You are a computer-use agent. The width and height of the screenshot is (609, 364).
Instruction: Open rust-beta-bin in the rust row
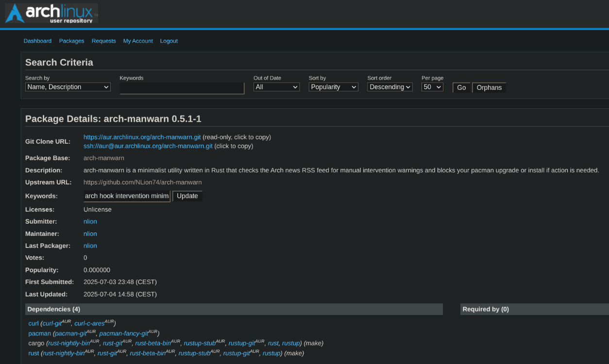click(x=148, y=354)
